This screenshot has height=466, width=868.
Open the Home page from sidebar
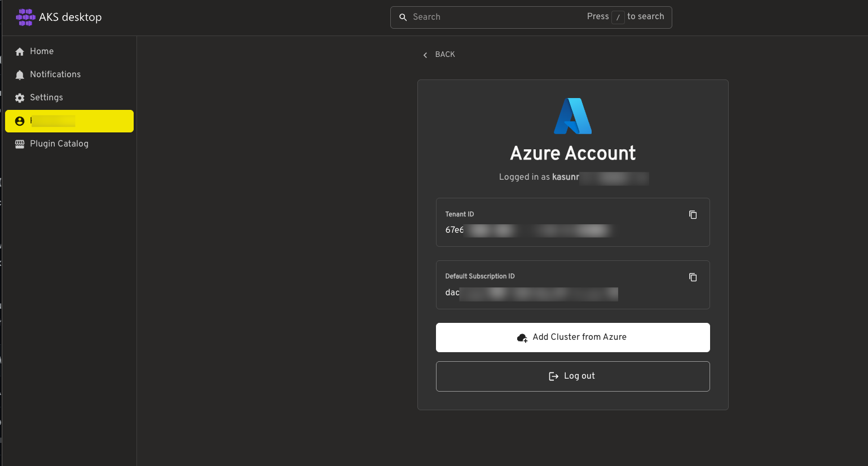69,51
